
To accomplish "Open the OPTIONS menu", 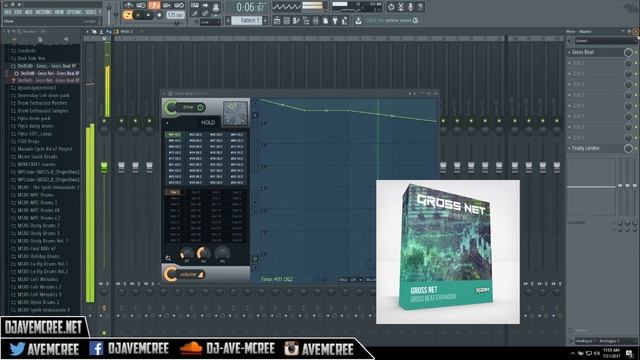I will 74,12.
